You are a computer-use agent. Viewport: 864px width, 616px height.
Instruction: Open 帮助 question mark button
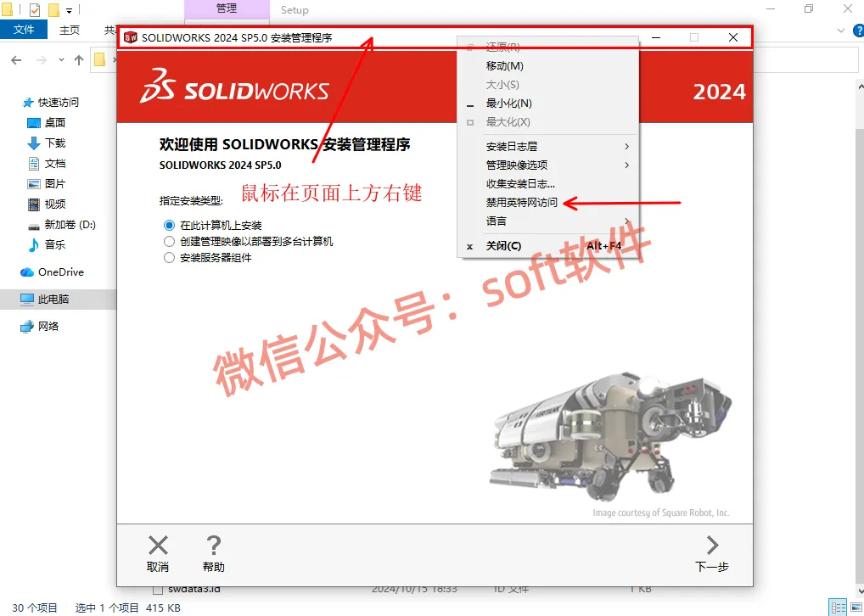(213, 554)
